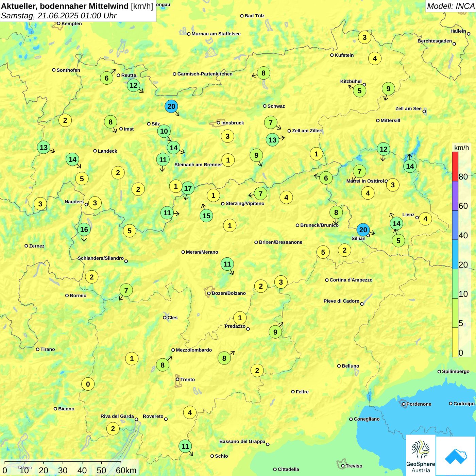
Task: Click the Bassano del Grappa label
Action: point(242,441)
